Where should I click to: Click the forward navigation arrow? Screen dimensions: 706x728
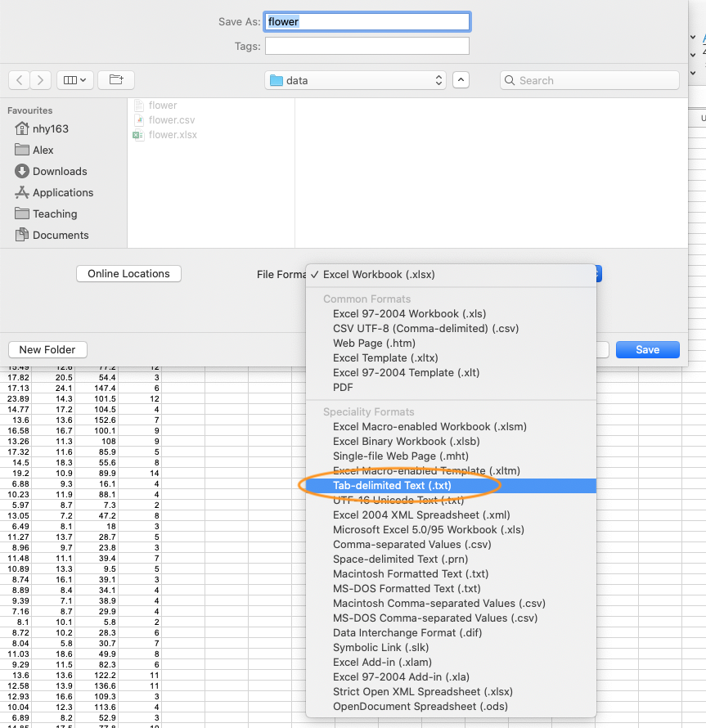41,80
